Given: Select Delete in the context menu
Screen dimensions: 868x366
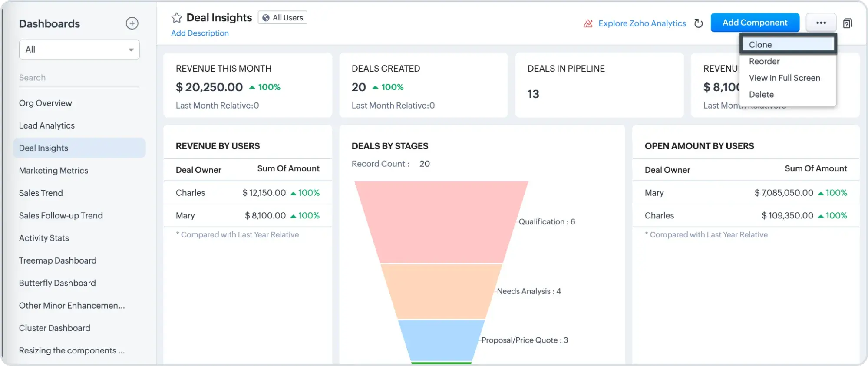Looking at the screenshot, I should coord(762,94).
